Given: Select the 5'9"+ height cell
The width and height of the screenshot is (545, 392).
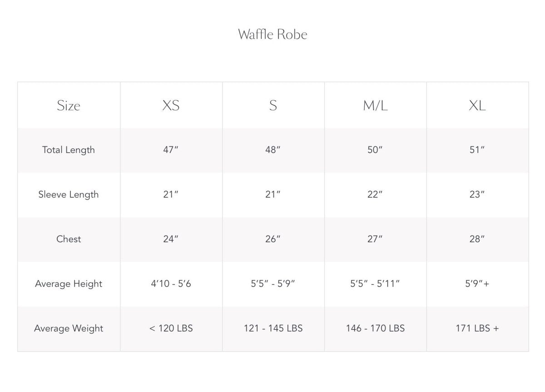Looking at the screenshot, I should click(477, 284).
